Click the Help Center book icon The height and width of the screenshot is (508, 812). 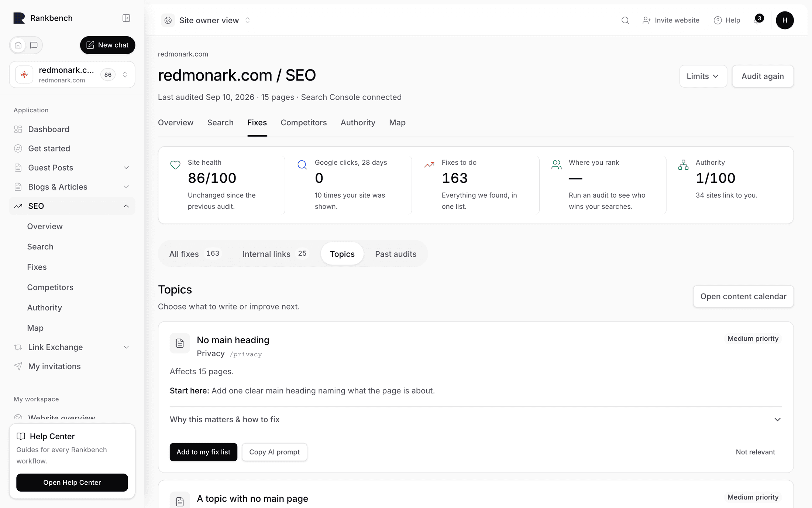pyautogui.click(x=21, y=436)
